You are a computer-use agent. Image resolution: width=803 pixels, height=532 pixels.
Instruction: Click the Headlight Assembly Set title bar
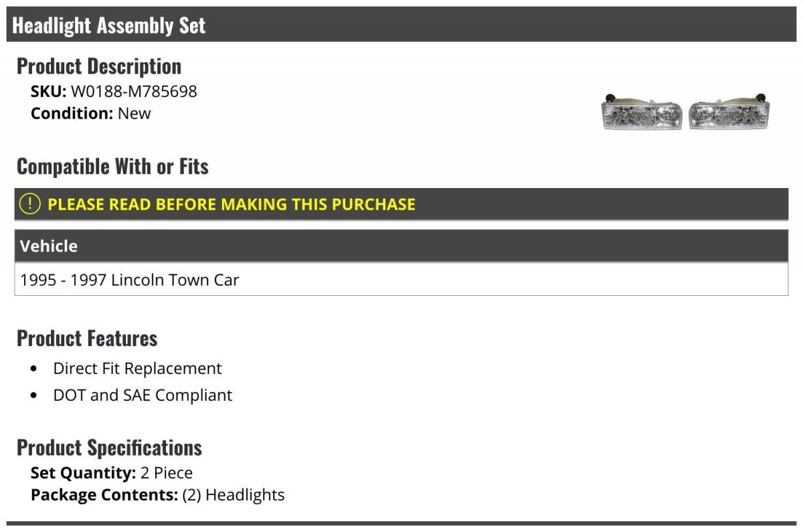(401, 25)
